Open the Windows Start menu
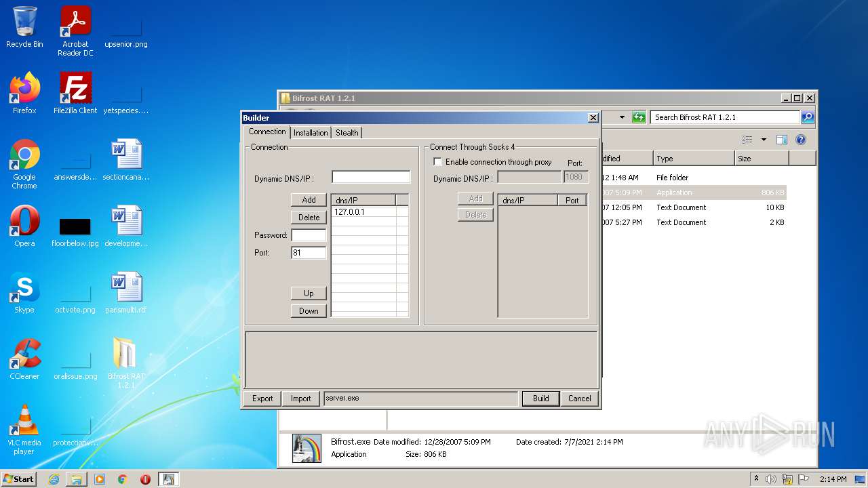The height and width of the screenshot is (488, 868). pos(19,479)
